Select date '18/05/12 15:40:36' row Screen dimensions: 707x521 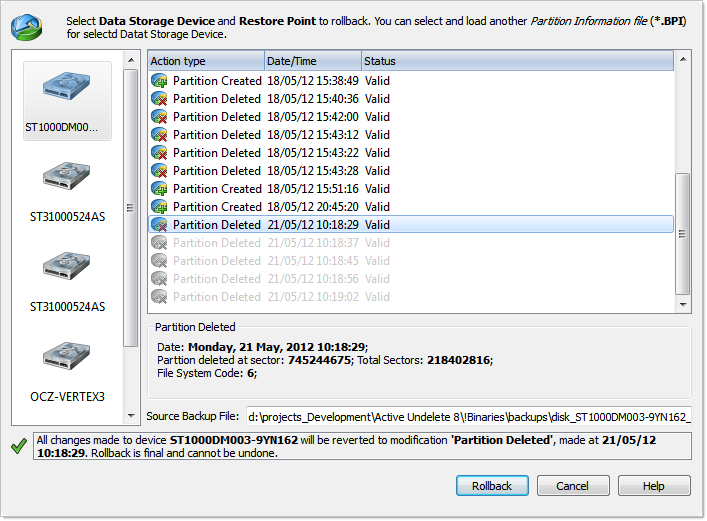[411, 99]
